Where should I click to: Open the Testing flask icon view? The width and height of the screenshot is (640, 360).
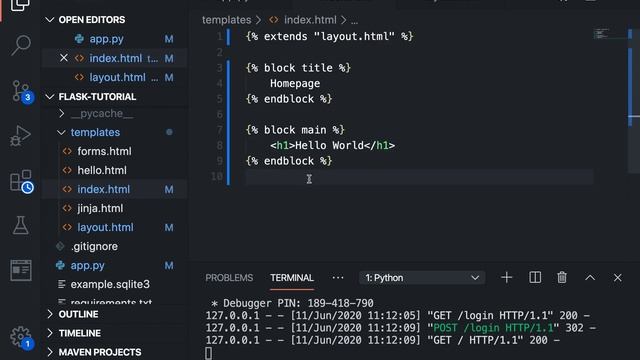(20, 225)
